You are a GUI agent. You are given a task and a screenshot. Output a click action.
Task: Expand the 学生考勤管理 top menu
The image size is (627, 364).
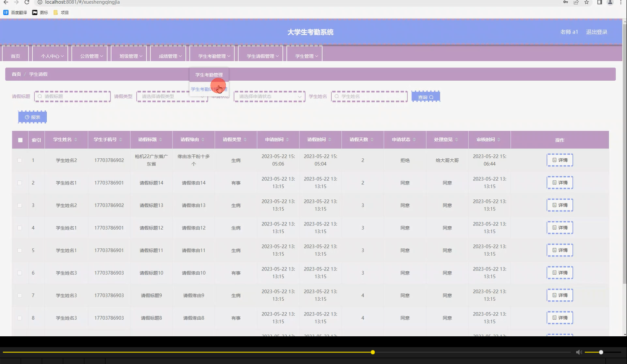point(212,54)
